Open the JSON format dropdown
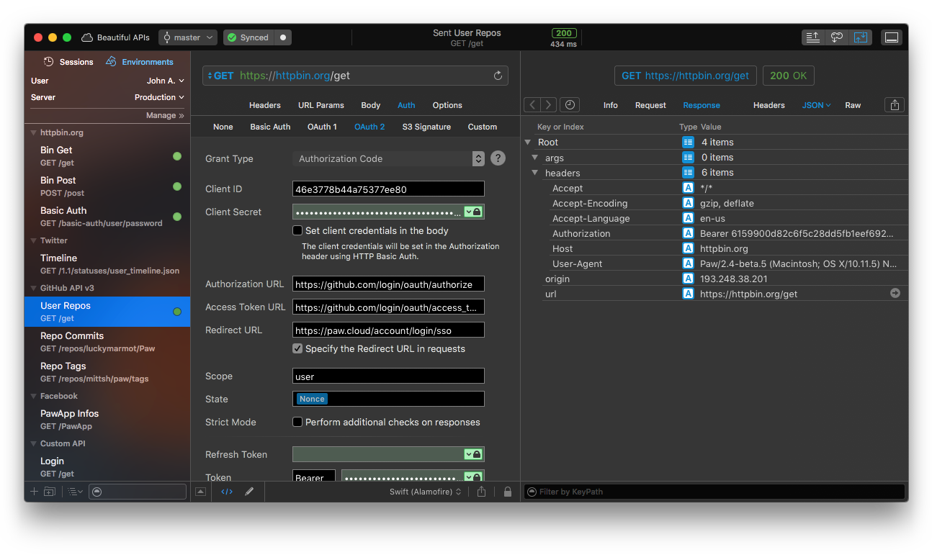This screenshot has width=932, height=560. pyautogui.click(x=817, y=105)
